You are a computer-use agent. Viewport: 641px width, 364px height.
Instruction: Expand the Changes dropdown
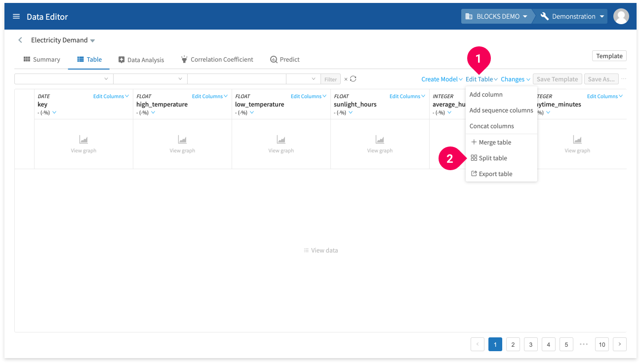click(x=515, y=79)
